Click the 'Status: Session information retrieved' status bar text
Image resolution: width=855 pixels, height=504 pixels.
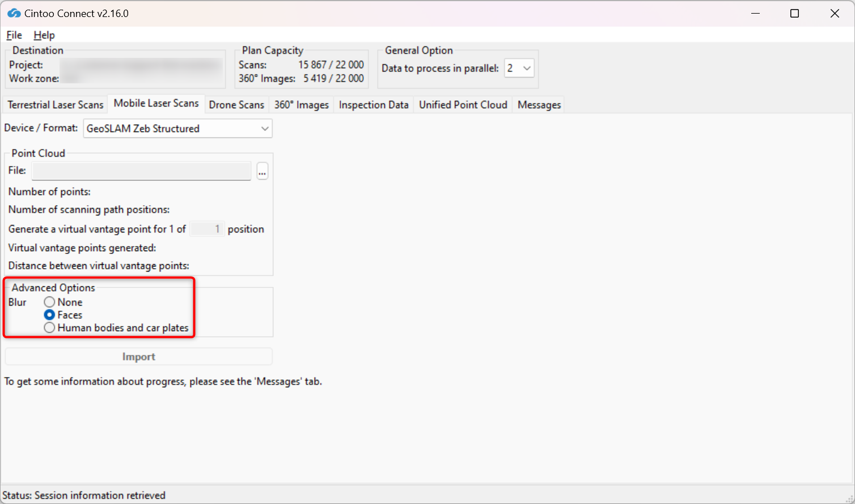[84, 495]
